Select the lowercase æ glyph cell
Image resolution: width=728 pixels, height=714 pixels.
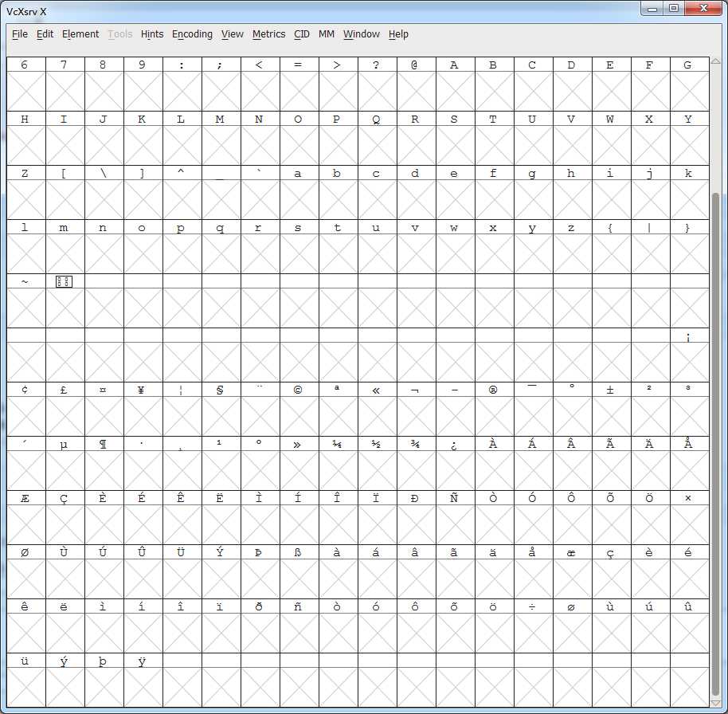tap(573, 572)
